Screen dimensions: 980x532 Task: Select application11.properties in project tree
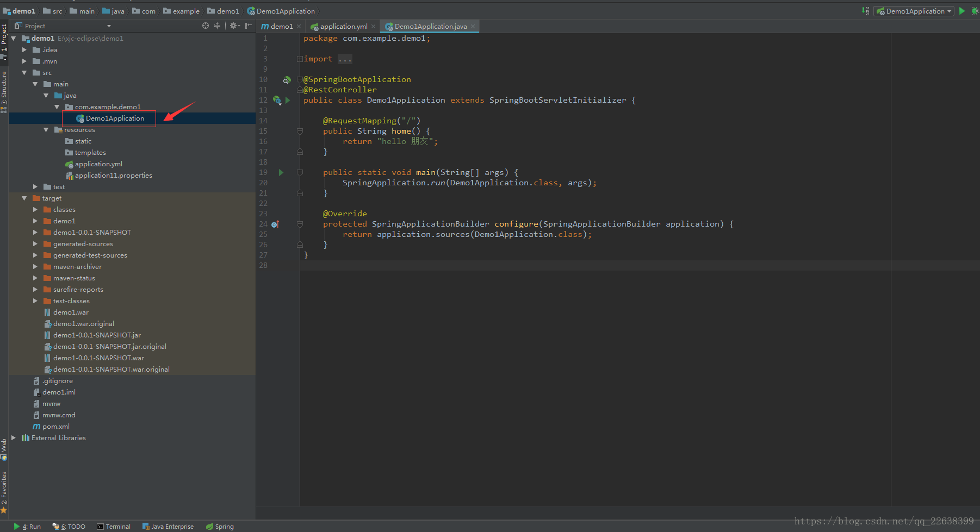pos(109,175)
